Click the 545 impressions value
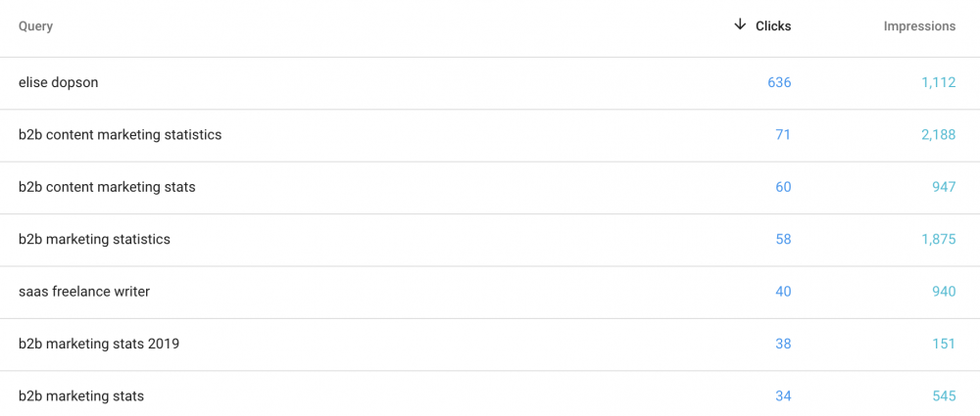The image size is (980, 416). [944, 396]
